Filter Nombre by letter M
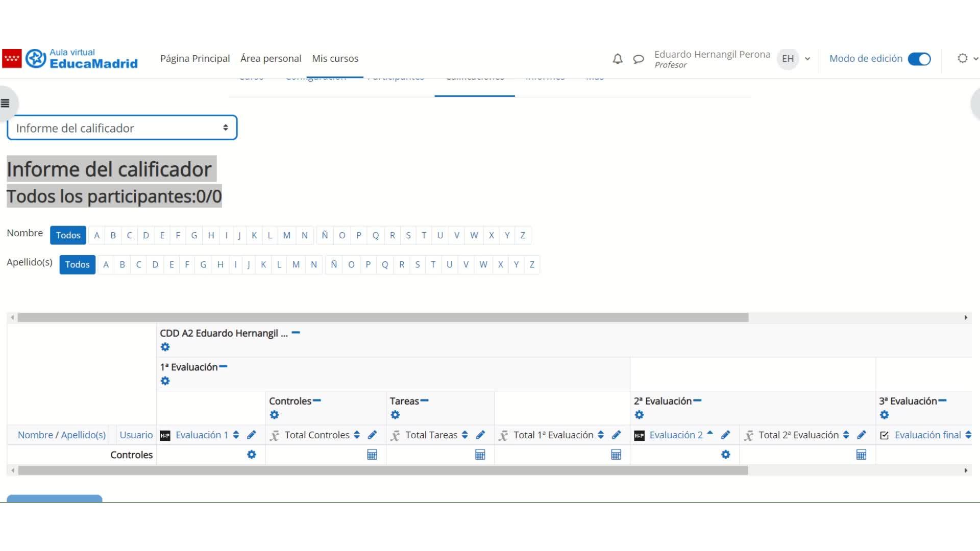The image size is (980, 551). point(287,235)
